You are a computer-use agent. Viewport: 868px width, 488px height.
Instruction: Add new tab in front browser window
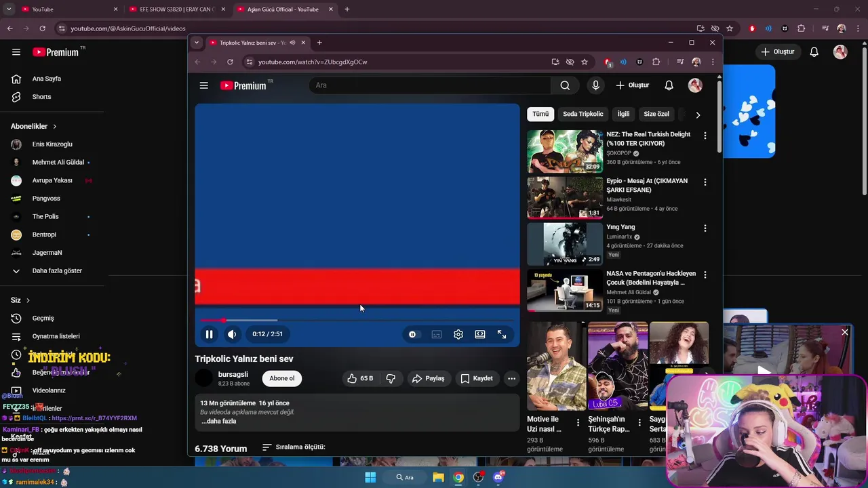pyautogui.click(x=319, y=43)
